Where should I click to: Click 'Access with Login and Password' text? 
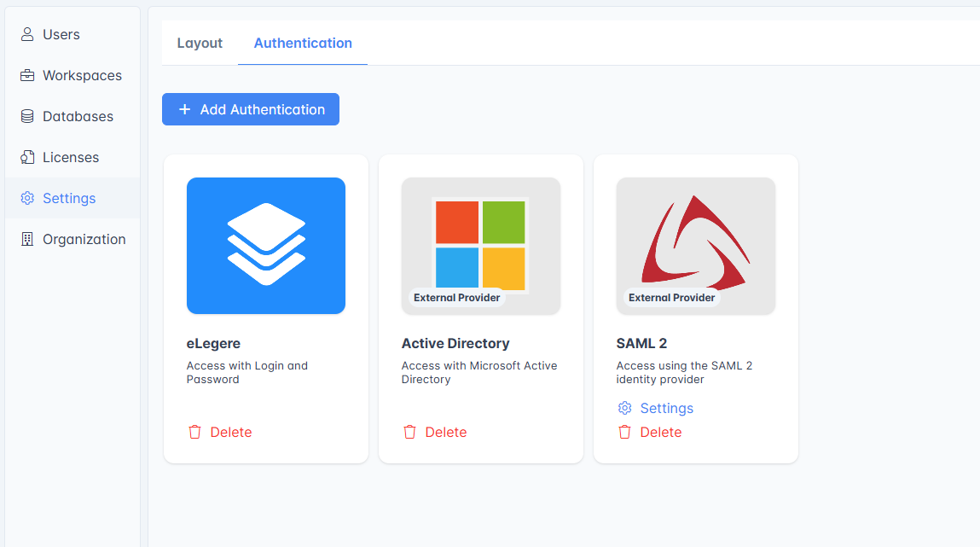tap(246, 373)
